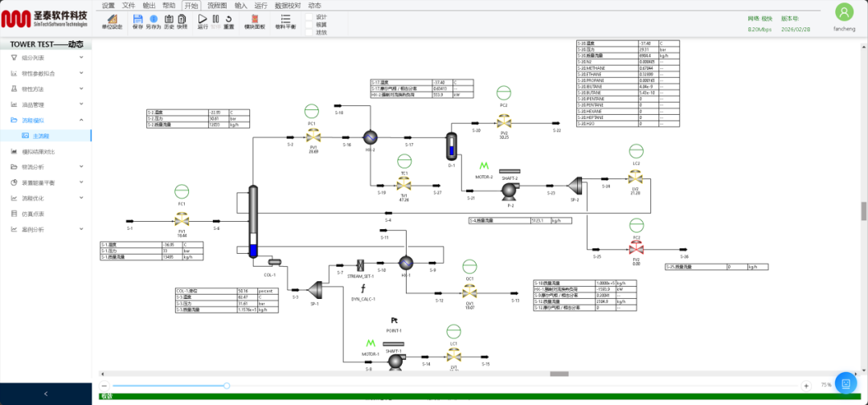Click the zoom out minus button
Viewport: 868px width, 405px height.
click(104, 386)
